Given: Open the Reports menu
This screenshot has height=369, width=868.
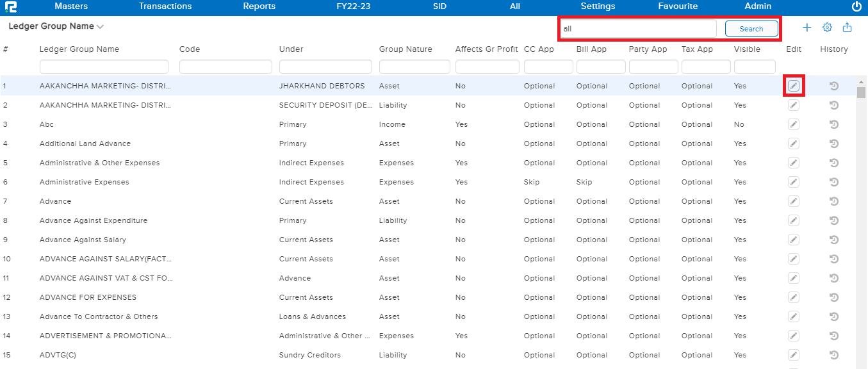Looking at the screenshot, I should click(x=259, y=6).
